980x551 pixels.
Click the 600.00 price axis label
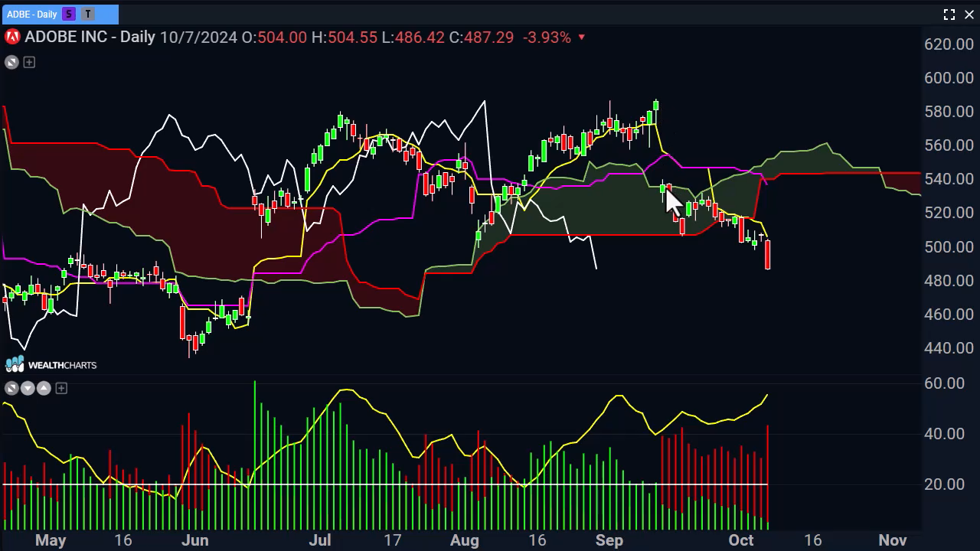(949, 78)
